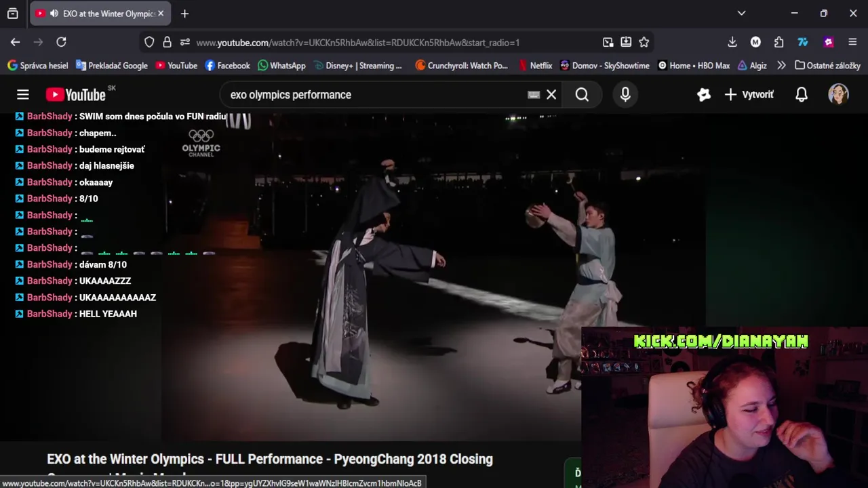Click the 7TV extension icon
Image resolution: width=868 pixels, height=488 pixels.
click(x=803, y=42)
